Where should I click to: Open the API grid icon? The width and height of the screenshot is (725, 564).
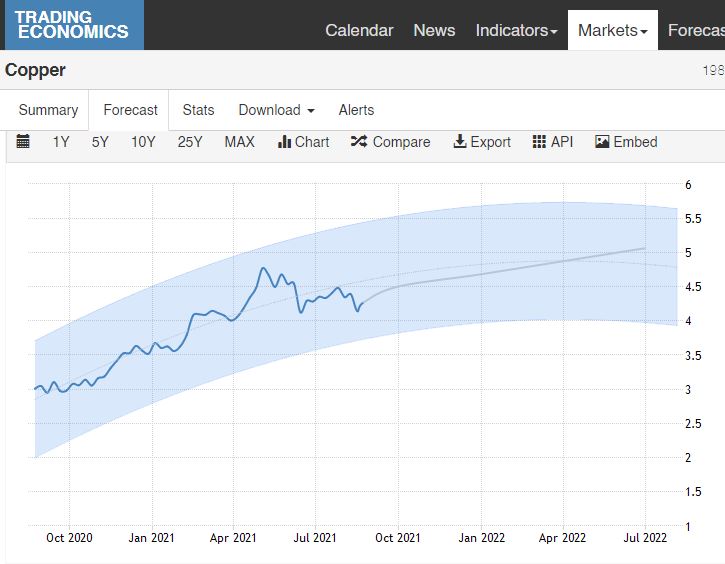(x=539, y=142)
